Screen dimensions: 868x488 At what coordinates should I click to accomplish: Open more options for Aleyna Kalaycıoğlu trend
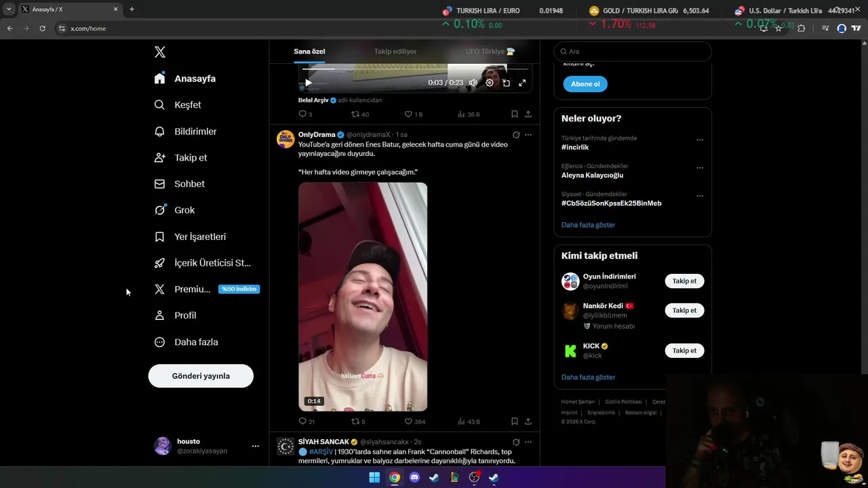coord(700,168)
